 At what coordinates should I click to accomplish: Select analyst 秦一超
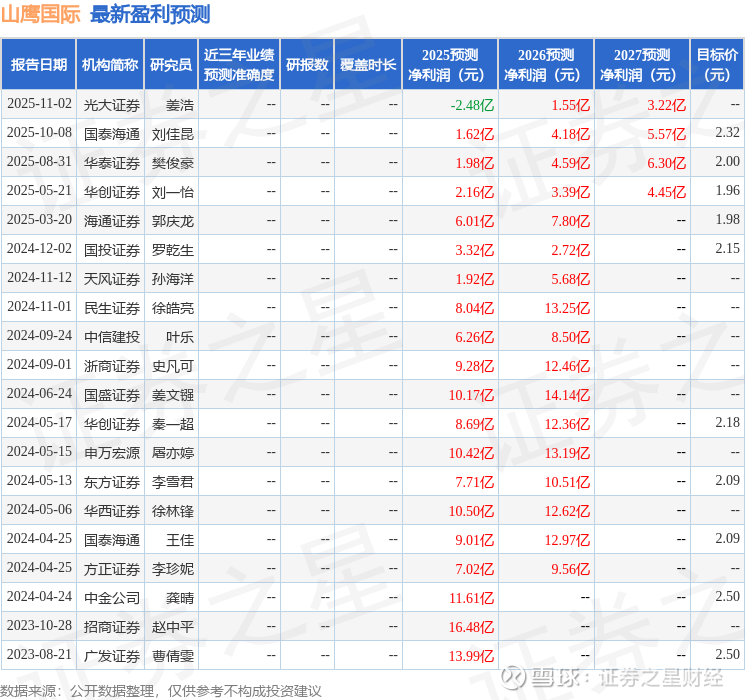pos(172,423)
